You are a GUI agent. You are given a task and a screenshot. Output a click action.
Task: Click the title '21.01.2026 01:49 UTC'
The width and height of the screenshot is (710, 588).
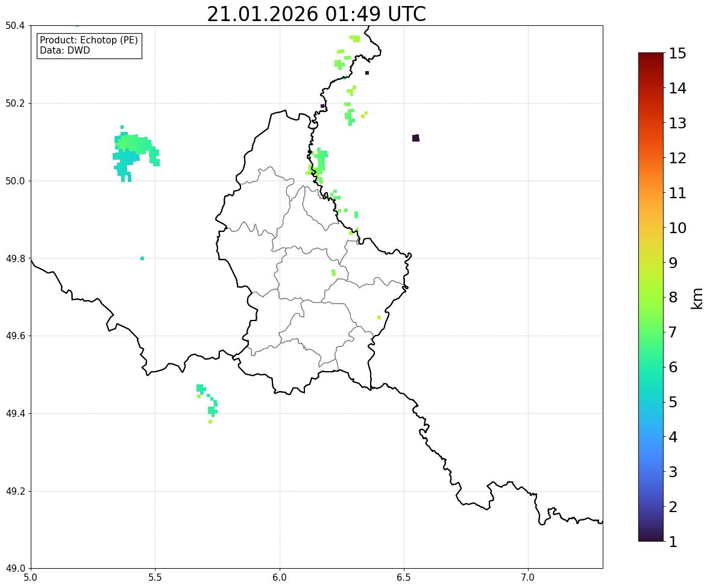[316, 14]
